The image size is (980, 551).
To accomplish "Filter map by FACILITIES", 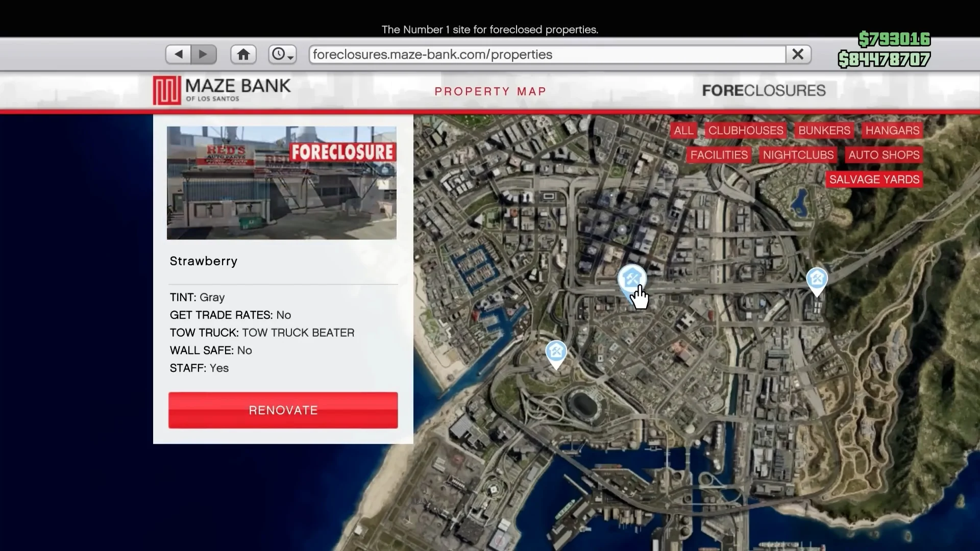I will pyautogui.click(x=719, y=155).
